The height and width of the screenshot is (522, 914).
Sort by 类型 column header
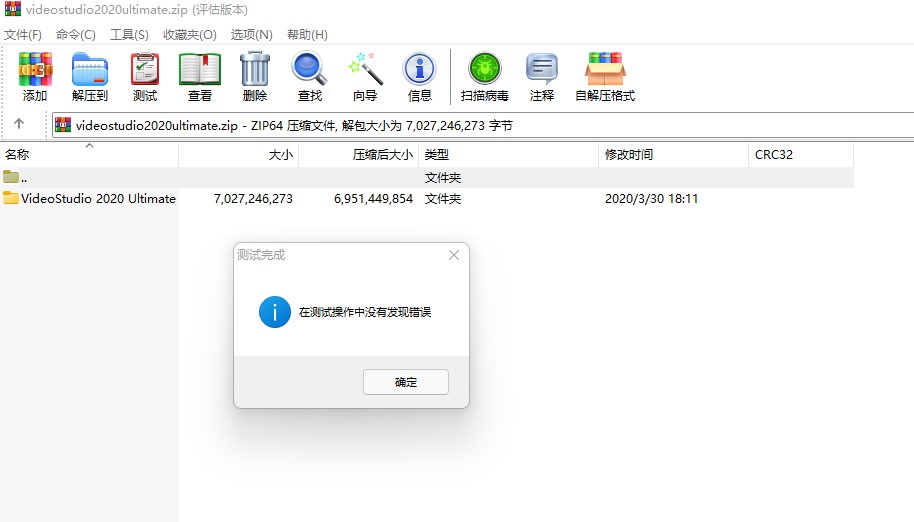[x=508, y=154]
